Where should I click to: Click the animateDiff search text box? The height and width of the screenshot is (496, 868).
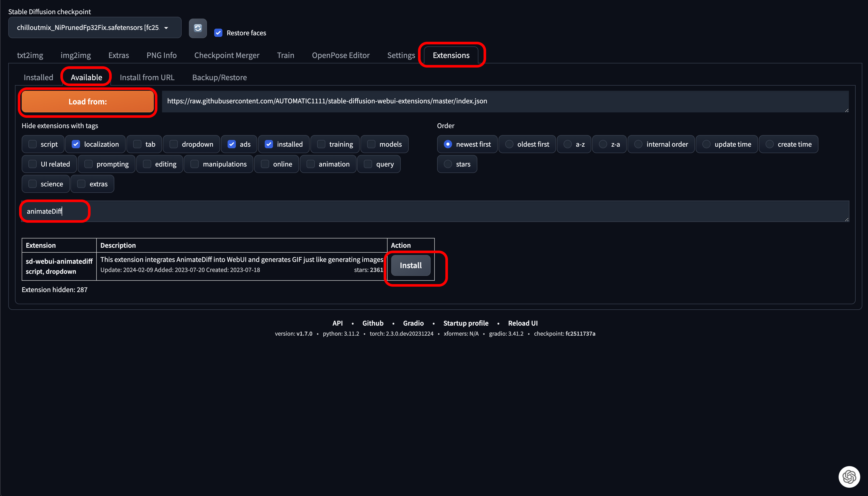(435, 211)
